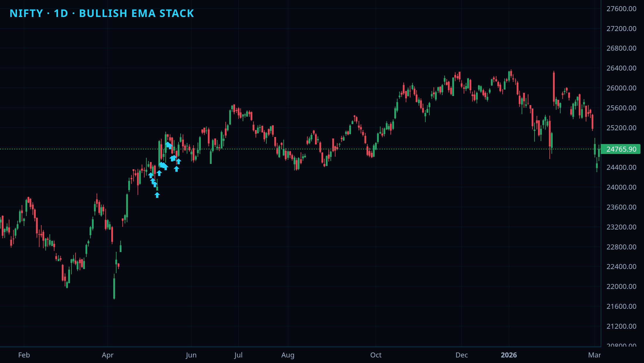Click the 22000.00 price axis label
This screenshot has height=363, width=644.
tap(621, 286)
